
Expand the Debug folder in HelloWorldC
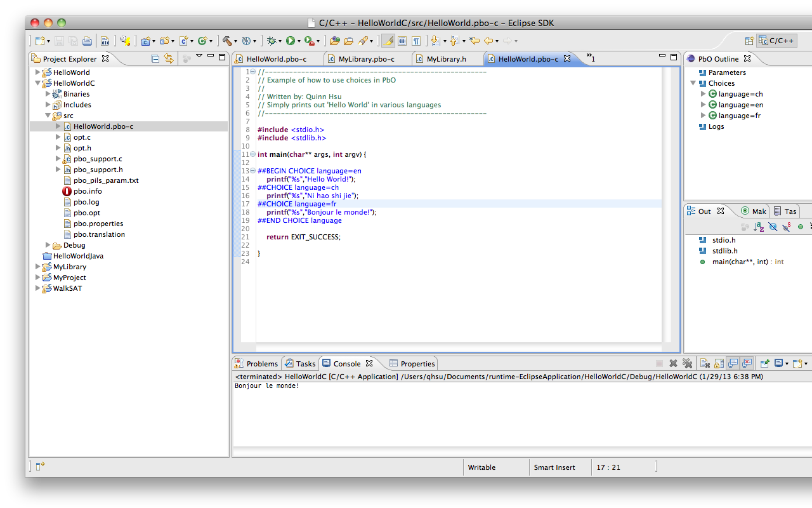pos(48,245)
